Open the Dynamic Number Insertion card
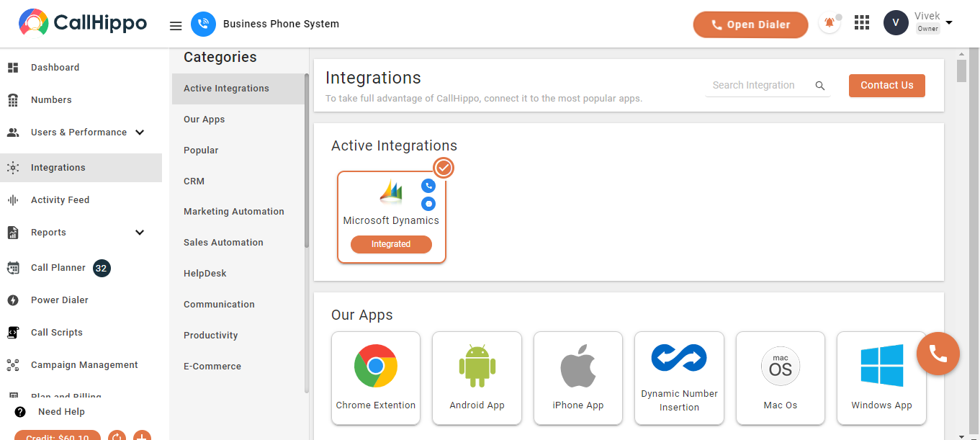This screenshot has width=980, height=440. pos(679,378)
